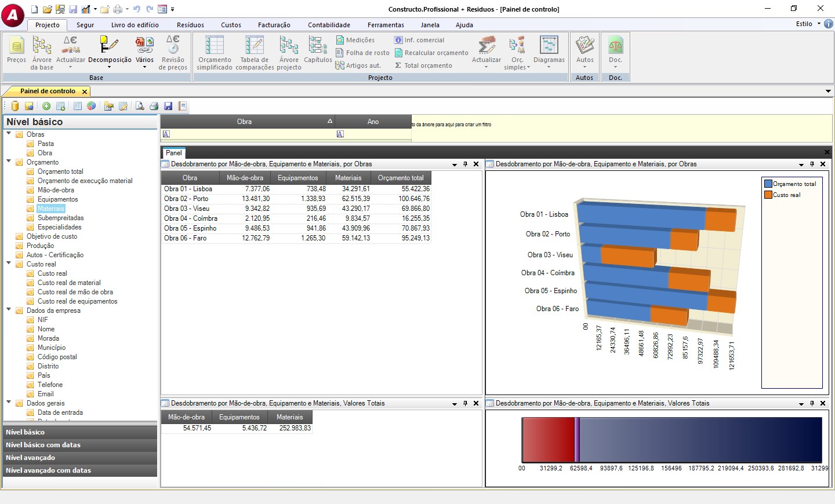Switch to the Resíduos ribbon tab
The width and height of the screenshot is (835, 504).
190,25
